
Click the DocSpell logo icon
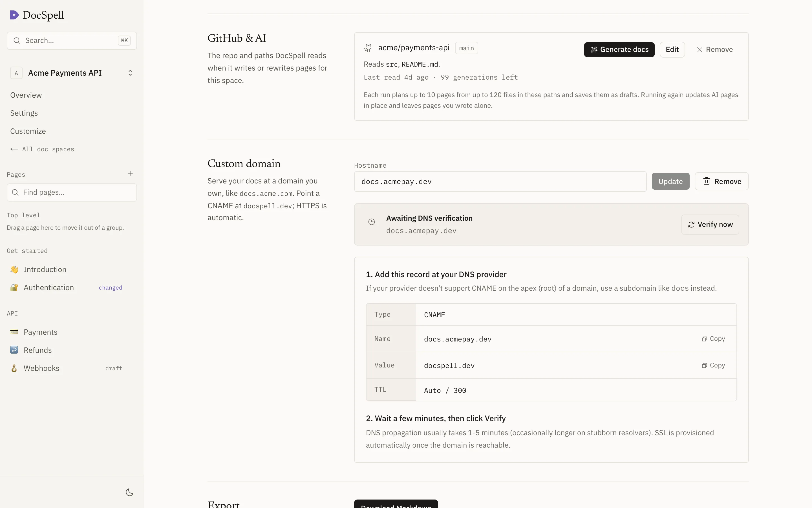point(14,15)
